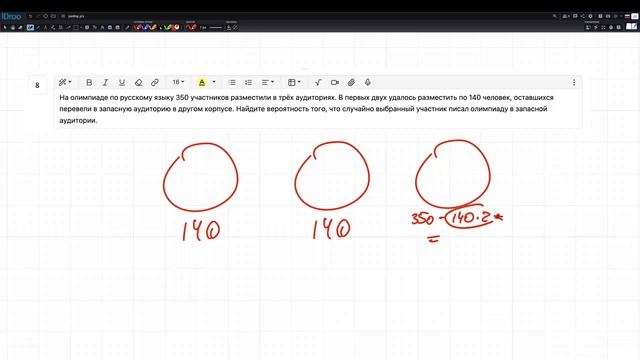The height and width of the screenshot is (360, 640).
Task: Insert a bulleted list
Action: pos(232,82)
